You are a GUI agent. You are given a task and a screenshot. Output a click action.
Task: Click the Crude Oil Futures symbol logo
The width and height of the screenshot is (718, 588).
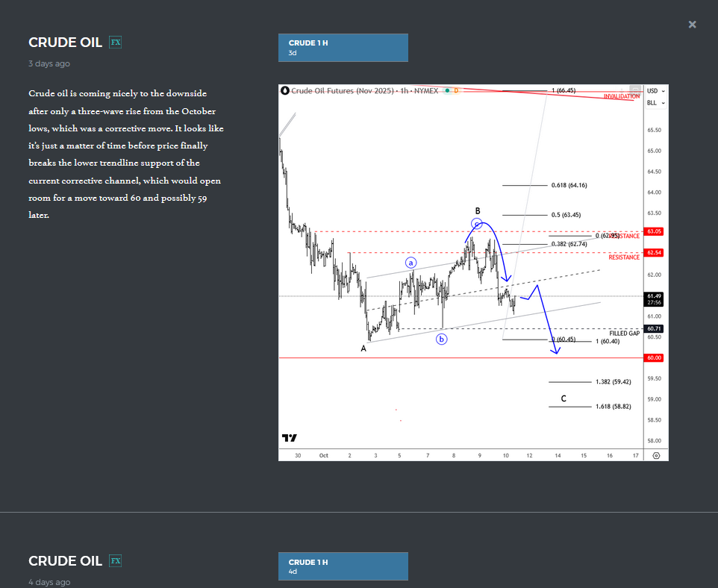coord(285,90)
